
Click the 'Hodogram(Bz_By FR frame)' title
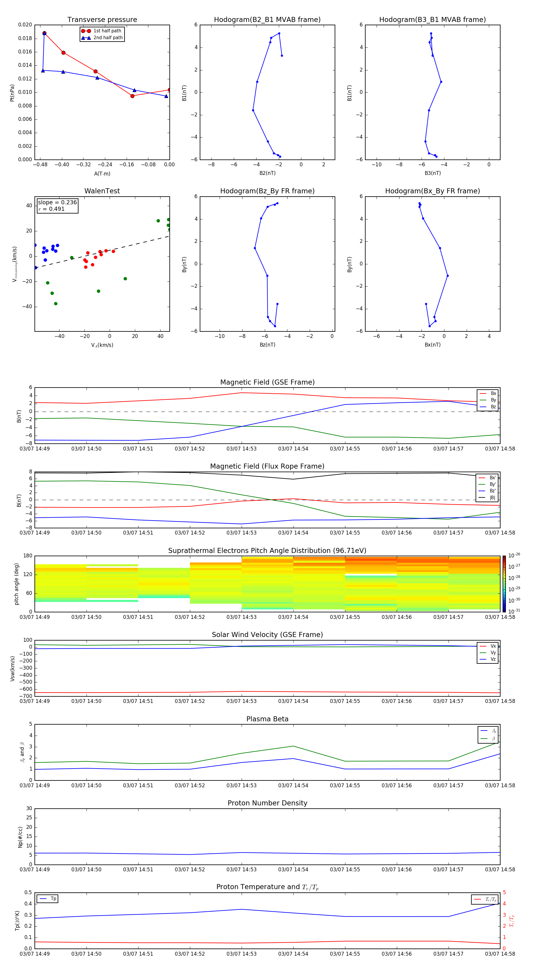267,191
